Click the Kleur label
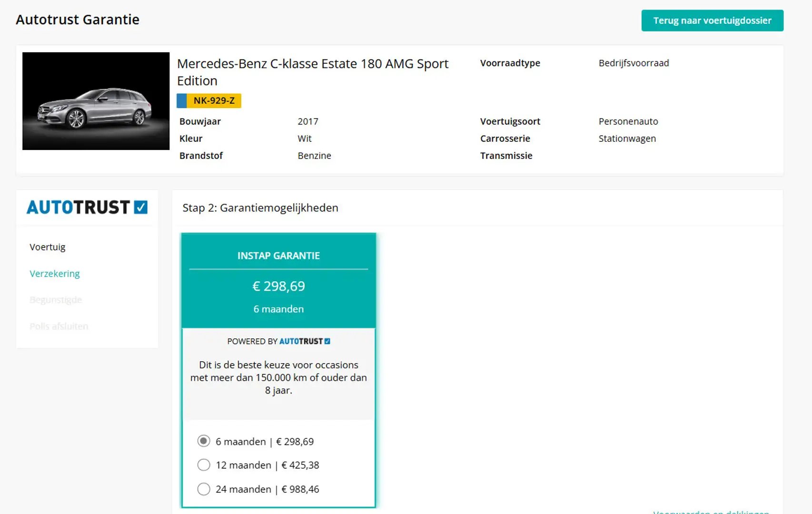This screenshot has width=812, height=514. [191, 138]
